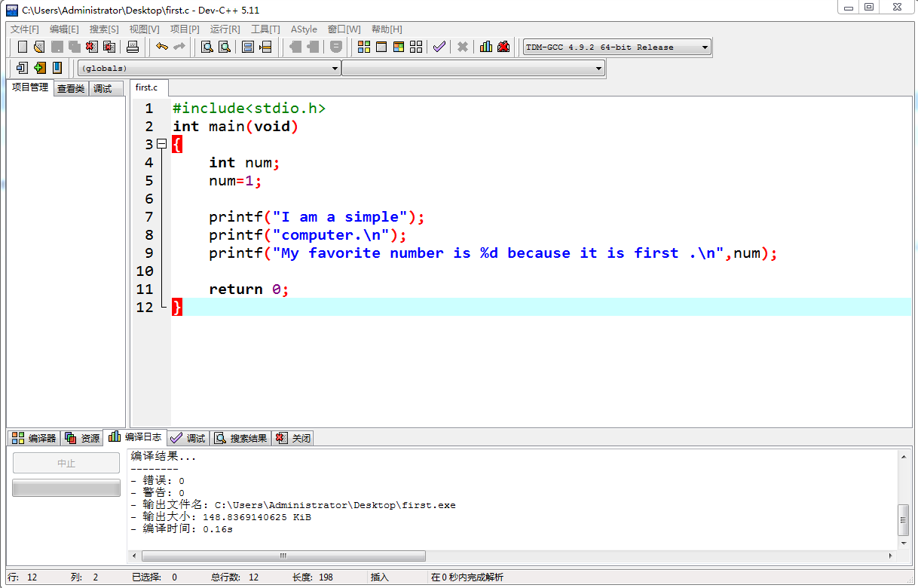
Task: Click the 'return 0;' code line
Action: pyautogui.click(x=249, y=289)
